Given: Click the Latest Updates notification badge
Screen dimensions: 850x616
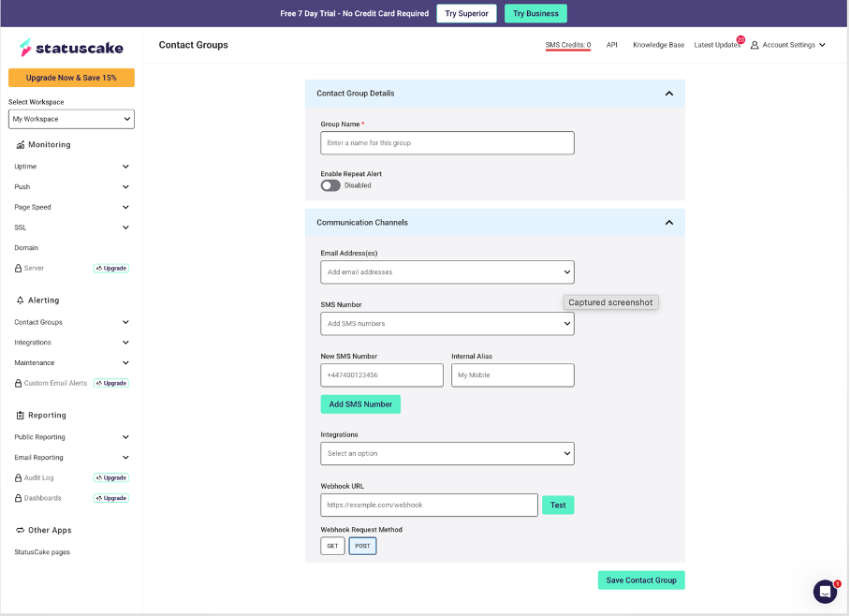Looking at the screenshot, I should (x=740, y=40).
